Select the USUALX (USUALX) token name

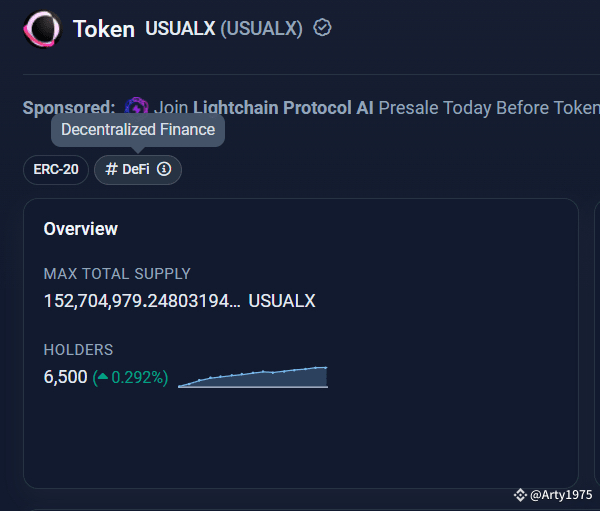pos(224,28)
